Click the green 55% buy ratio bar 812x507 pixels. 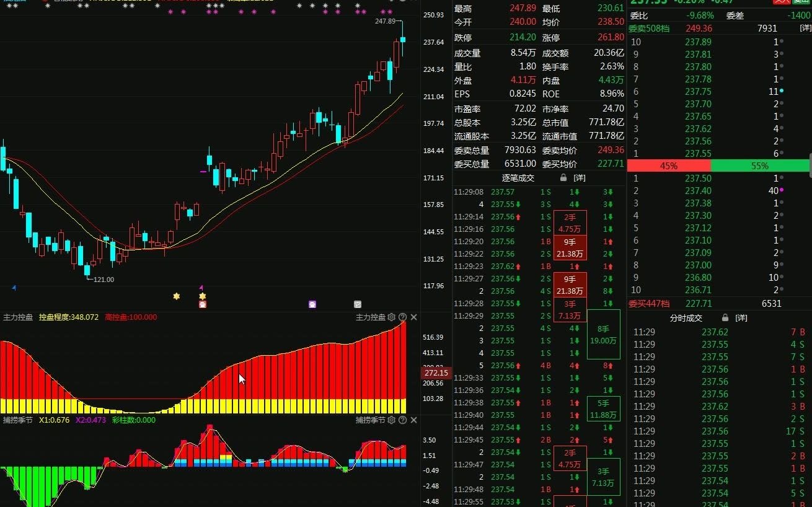[x=760, y=165]
